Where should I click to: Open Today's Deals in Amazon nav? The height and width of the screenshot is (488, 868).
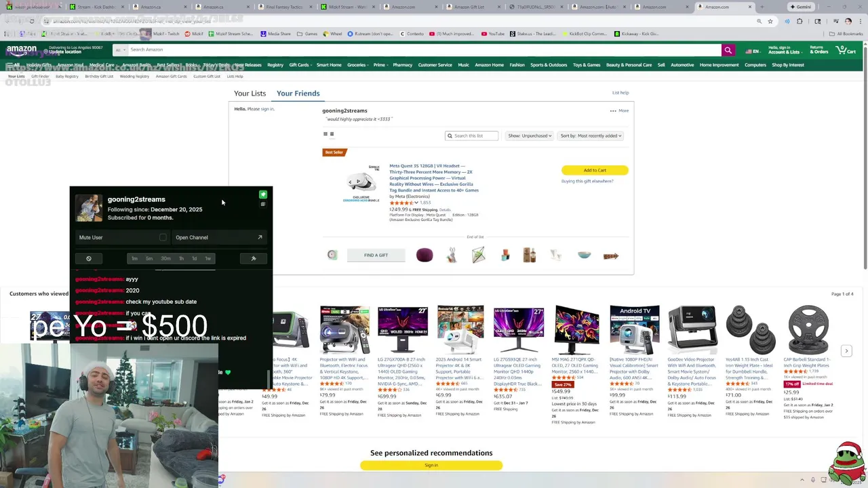click(216, 65)
